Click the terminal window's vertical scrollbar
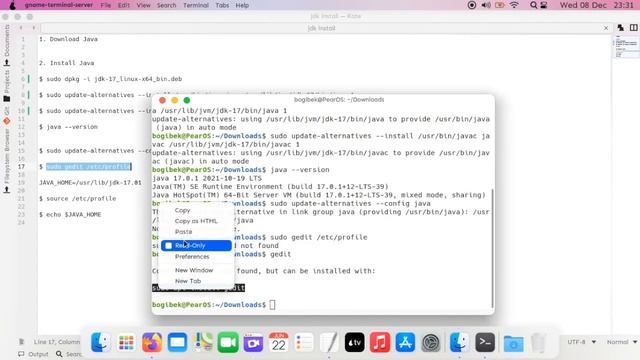The width and height of the screenshot is (640, 360). (492, 248)
